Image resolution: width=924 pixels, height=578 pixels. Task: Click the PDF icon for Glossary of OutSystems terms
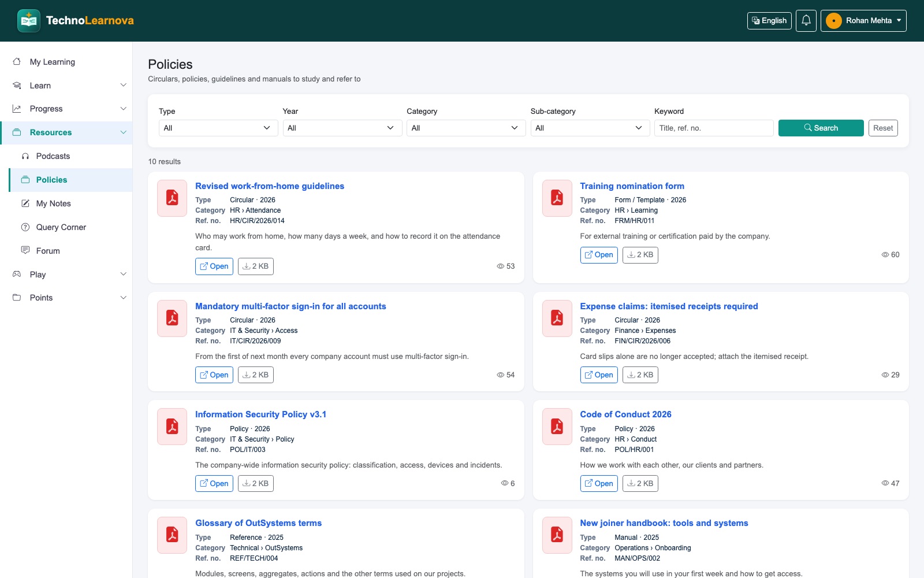[x=172, y=535]
